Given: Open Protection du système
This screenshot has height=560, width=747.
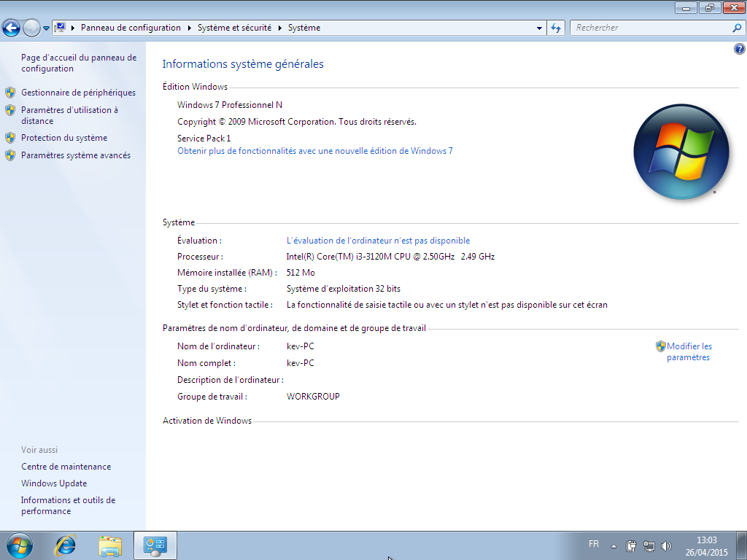Looking at the screenshot, I should [64, 138].
